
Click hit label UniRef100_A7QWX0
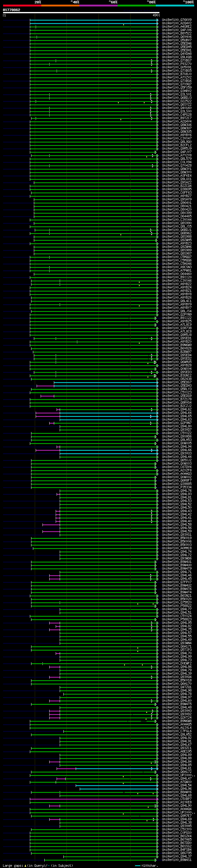coord(177,782)
